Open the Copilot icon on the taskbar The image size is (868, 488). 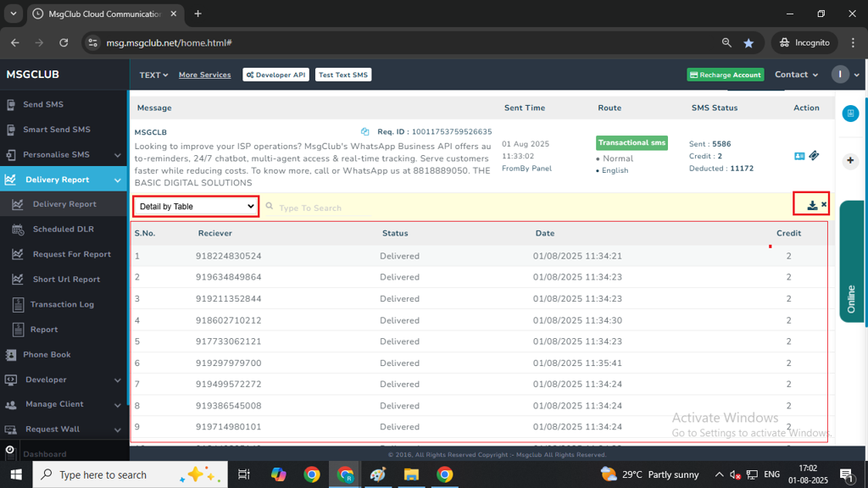(278, 474)
